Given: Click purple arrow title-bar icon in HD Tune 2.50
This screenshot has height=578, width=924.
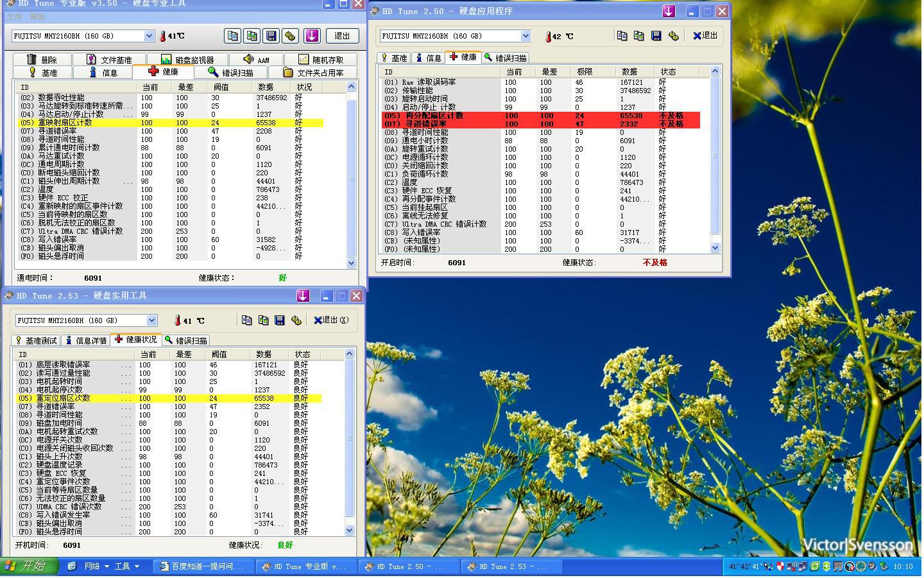Looking at the screenshot, I should coord(669,11).
